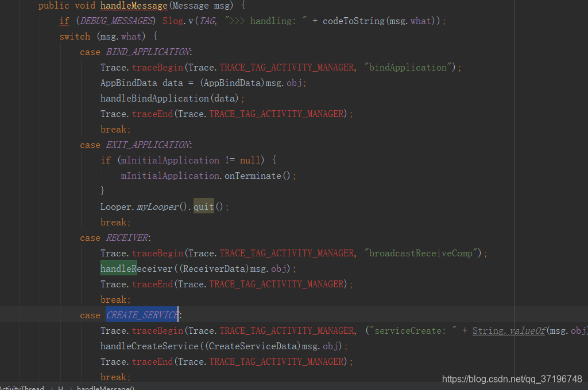Click onTerminate method call
The width and height of the screenshot is (588, 390).
(x=253, y=175)
